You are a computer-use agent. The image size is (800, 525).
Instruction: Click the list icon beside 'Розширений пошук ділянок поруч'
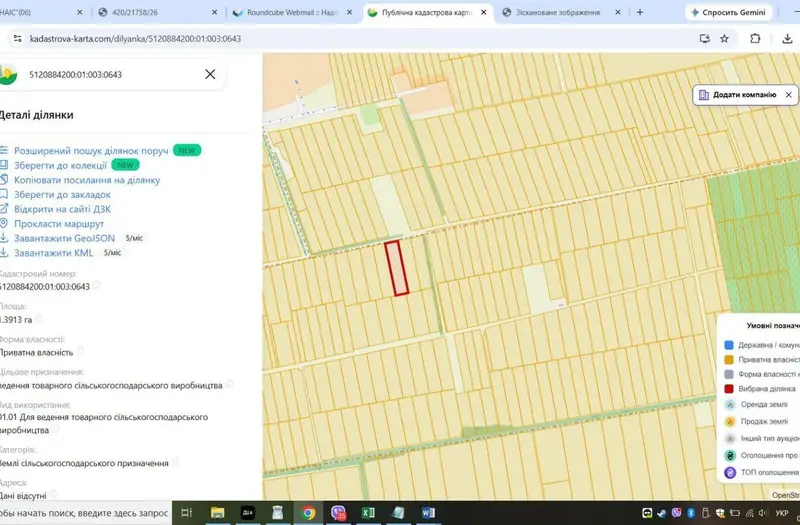[x=4, y=150]
